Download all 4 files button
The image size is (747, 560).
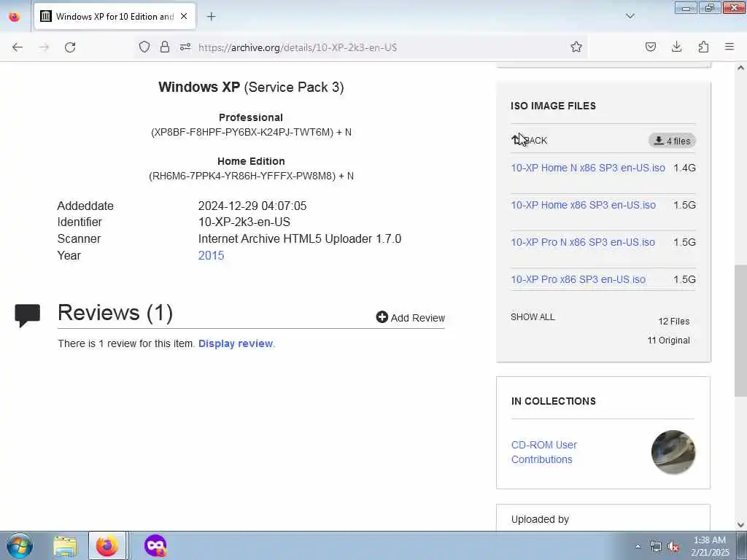[672, 141]
